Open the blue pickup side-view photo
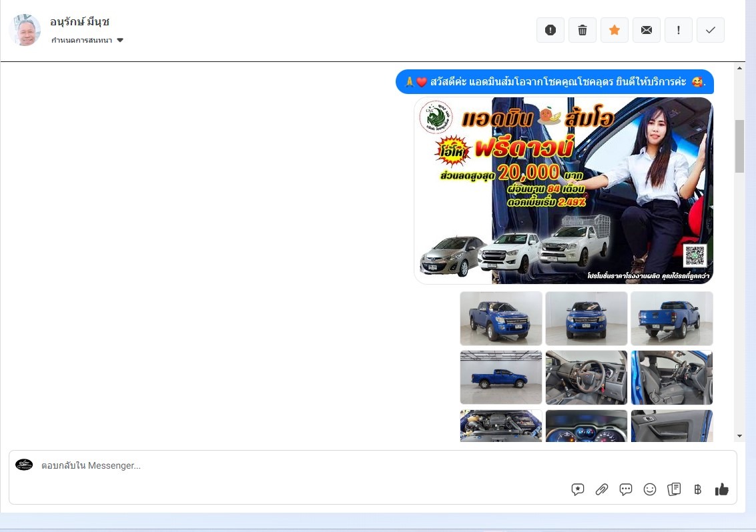 [x=501, y=377]
